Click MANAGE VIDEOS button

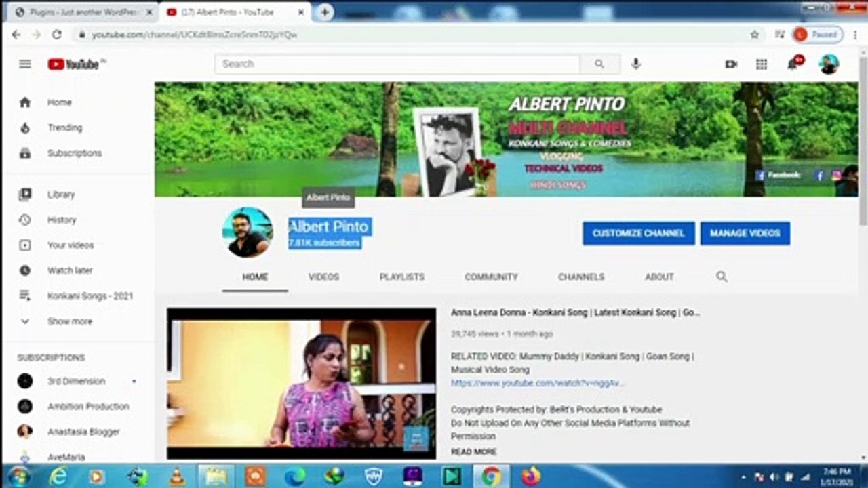click(745, 233)
